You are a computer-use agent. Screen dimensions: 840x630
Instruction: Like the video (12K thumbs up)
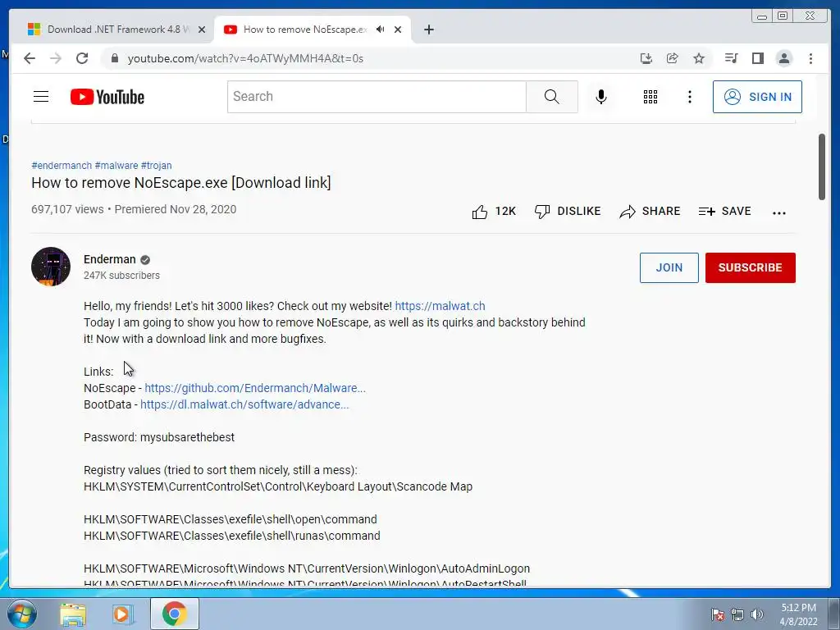click(493, 212)
